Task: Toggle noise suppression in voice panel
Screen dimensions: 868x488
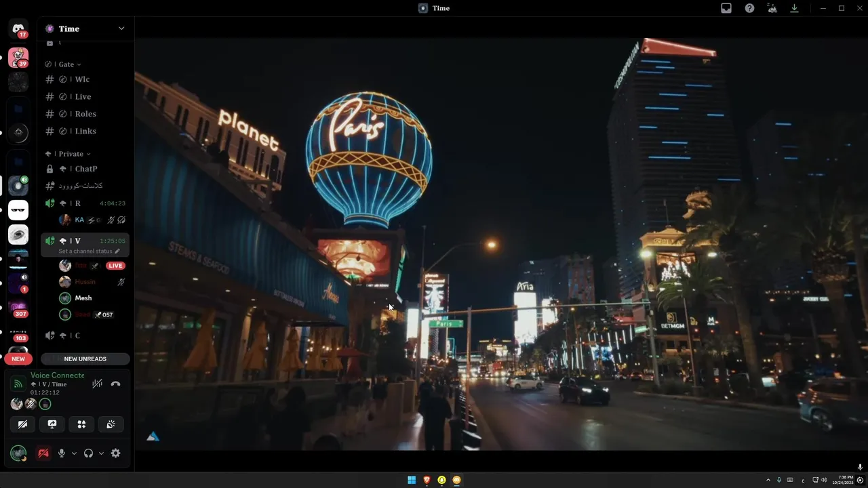Action: [x=97, y=384]
